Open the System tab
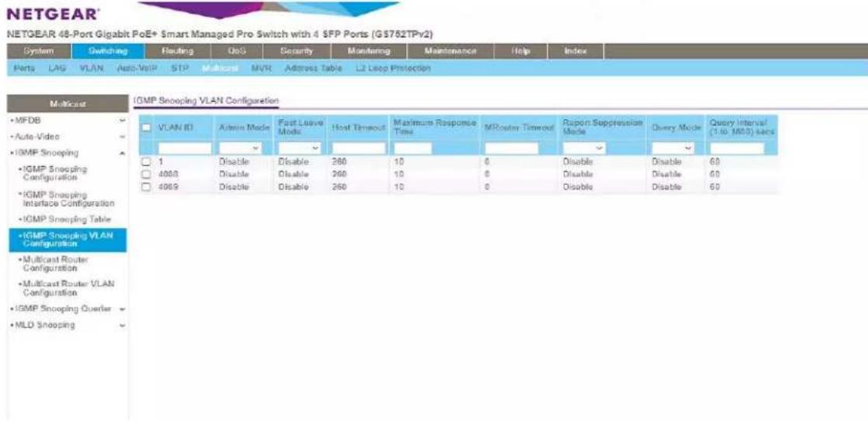The width and height of the screenshot is (868, 421). pos(39,51)
